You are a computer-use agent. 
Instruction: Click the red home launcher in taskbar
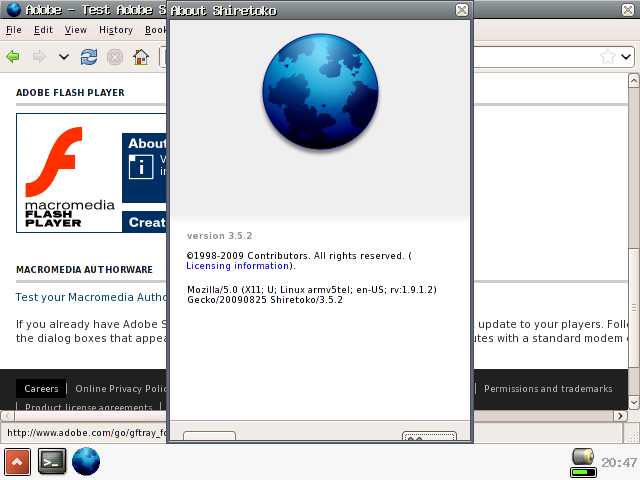17,462
